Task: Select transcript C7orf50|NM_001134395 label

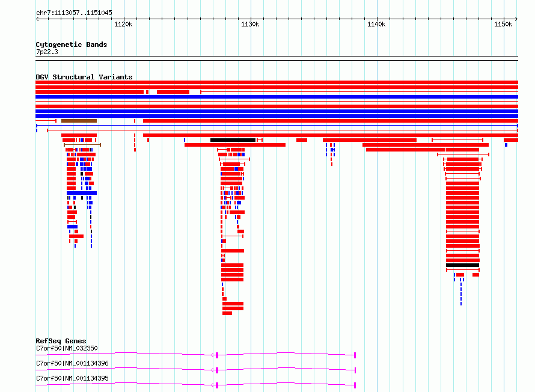Action: click(72, 378)
